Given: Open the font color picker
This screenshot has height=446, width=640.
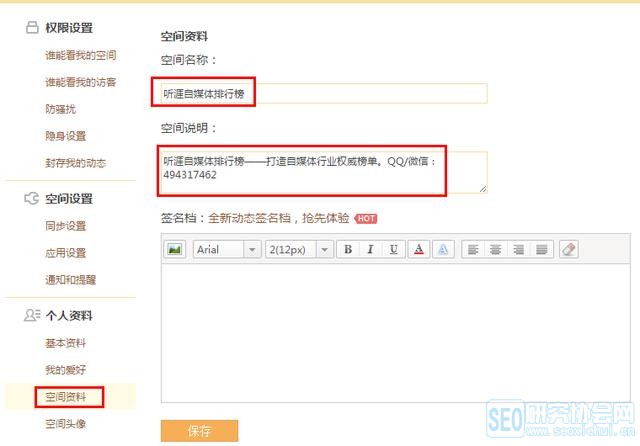Looking at the screenshot, I should point(419,249).
